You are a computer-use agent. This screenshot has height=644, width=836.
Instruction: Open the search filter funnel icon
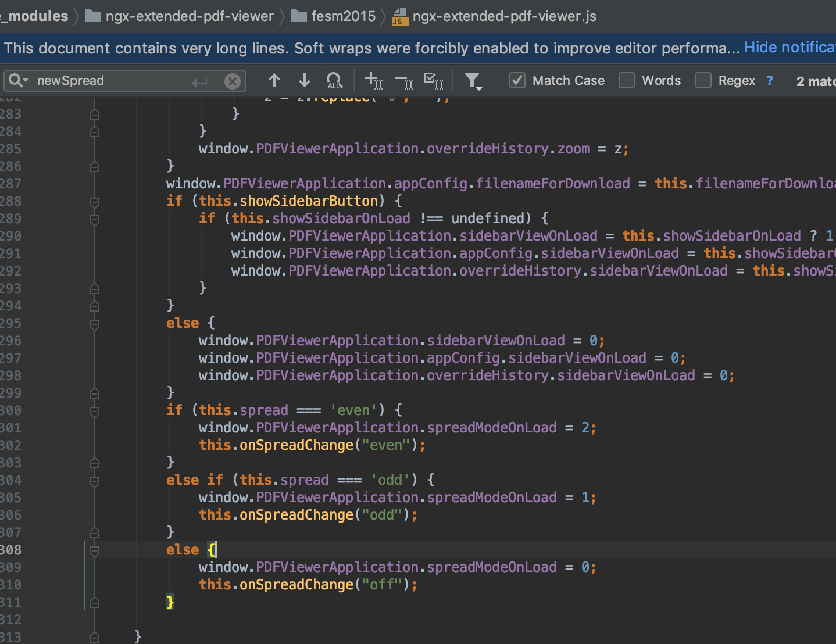point(474,81)
